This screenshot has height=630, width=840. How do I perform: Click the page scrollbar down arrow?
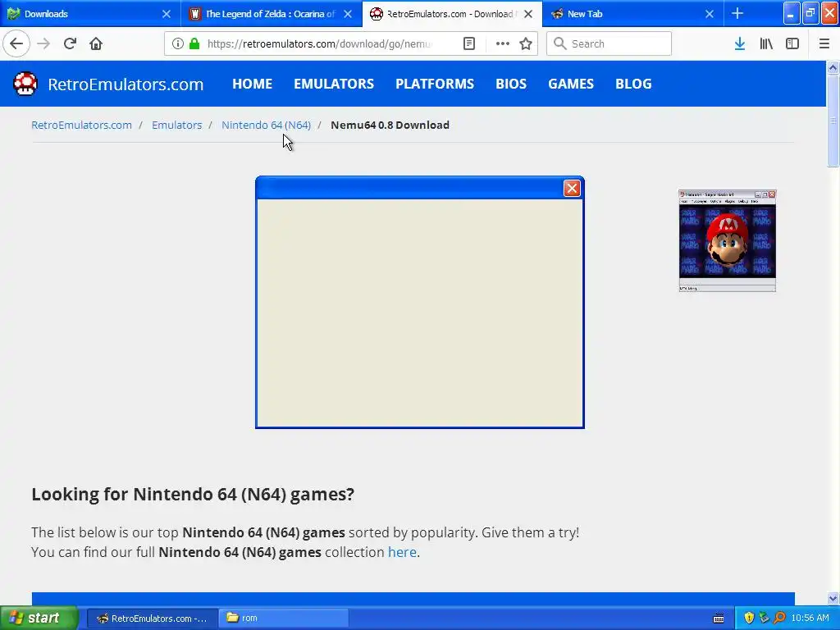coord(833,598)
